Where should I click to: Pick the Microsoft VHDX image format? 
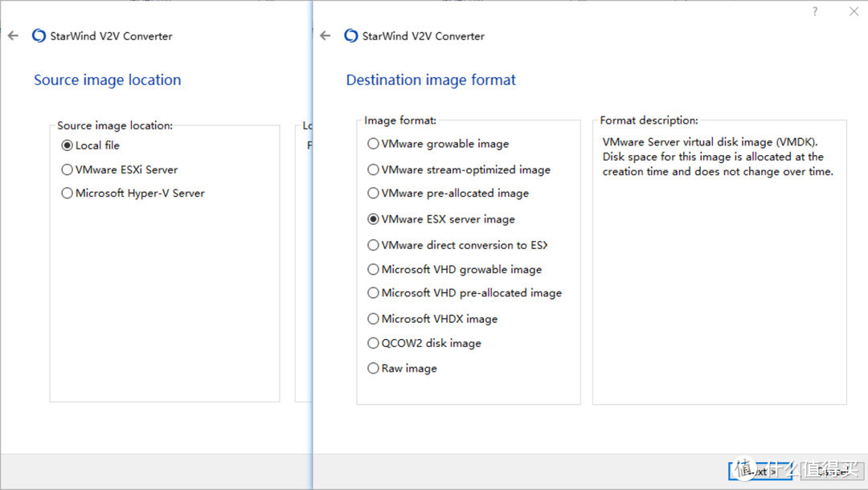(x=373, y=319)
